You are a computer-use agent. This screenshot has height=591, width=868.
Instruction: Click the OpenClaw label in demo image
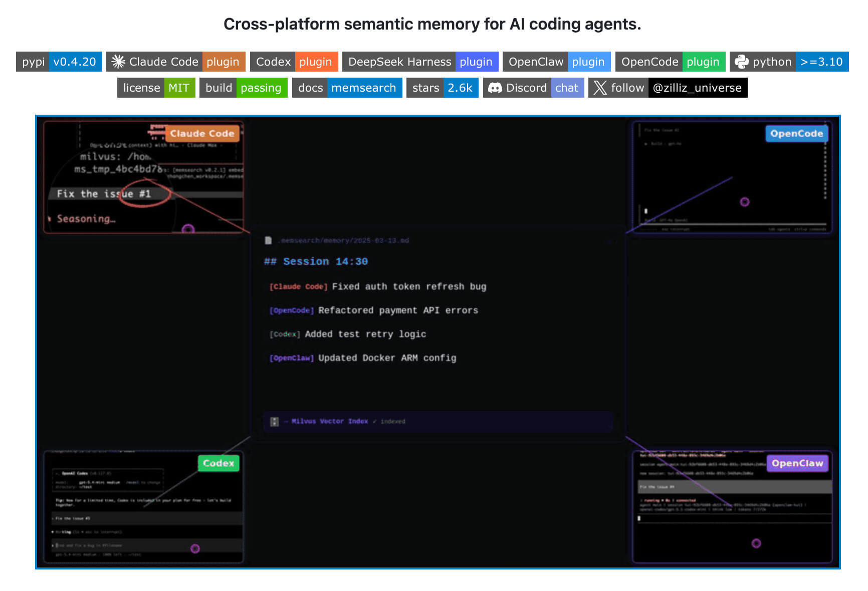pos(797,463)
